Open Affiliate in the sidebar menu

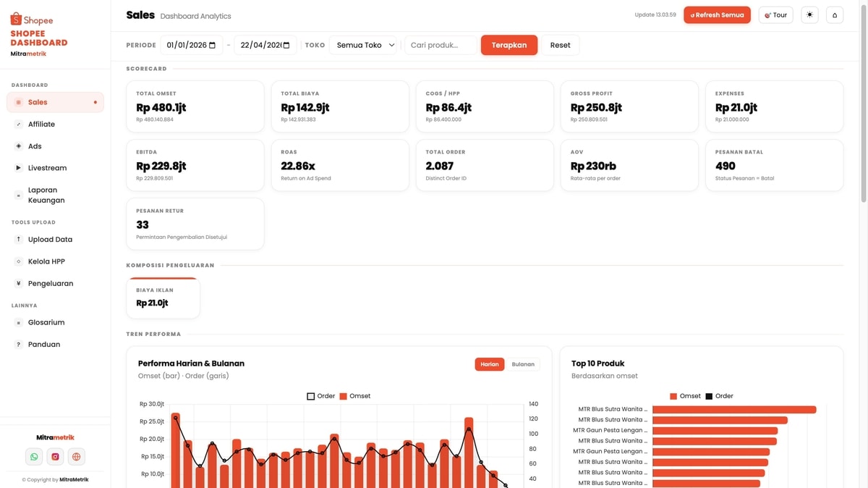click(x=41, y=125)
